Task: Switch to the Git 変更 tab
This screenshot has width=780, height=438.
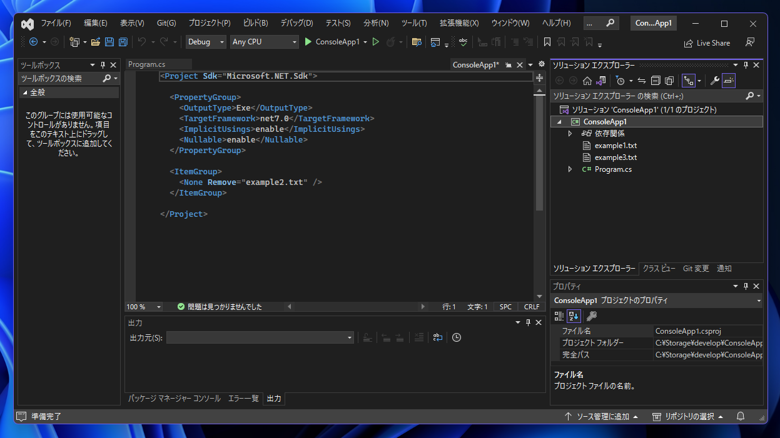Action: [695, 268]
